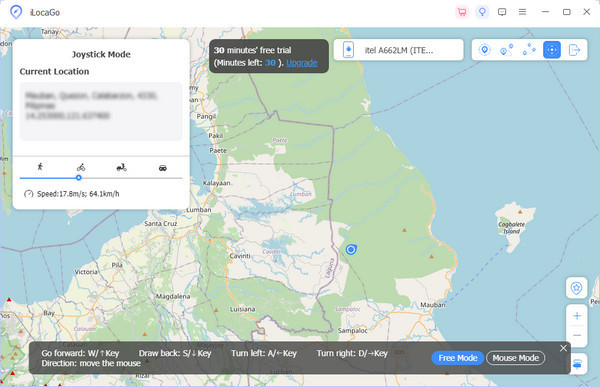Switch to Free Mode
600x387 pixels.
[x=458, y=358]
